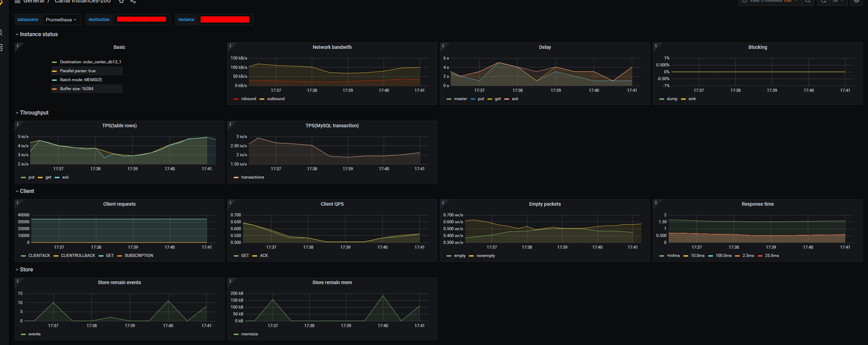
Task: Toggle the 100.0ms series in Response time legend
Action: [x=723, y=256]
